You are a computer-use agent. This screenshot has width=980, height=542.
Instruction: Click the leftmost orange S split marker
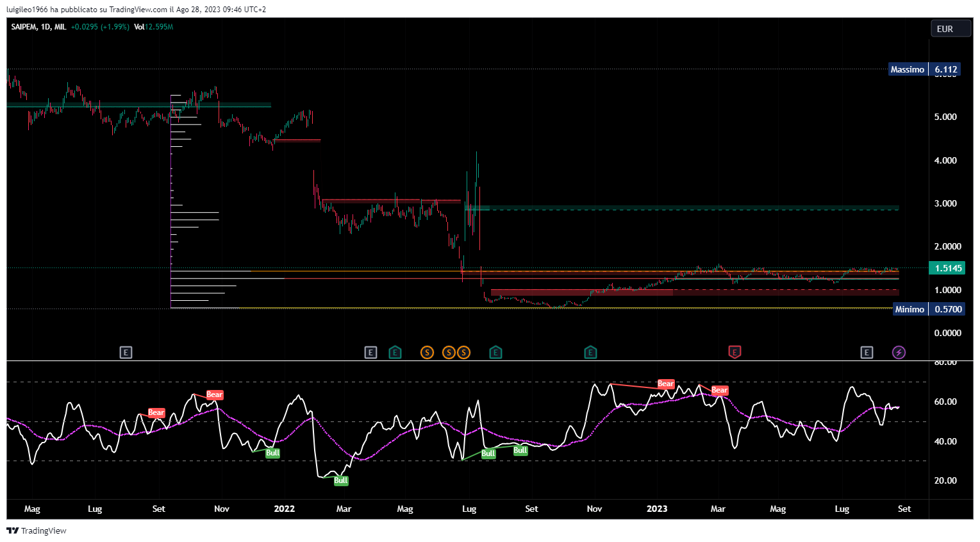(x=427, y=352)
